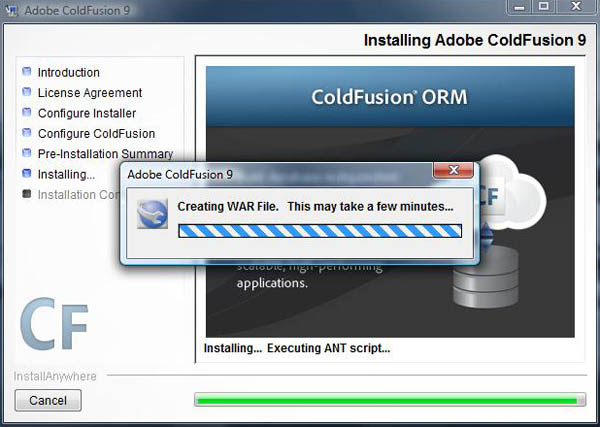This screenshot has height=427, width=600.
Task: Click the striped WAR file progress bar
Action: [320, 231]
